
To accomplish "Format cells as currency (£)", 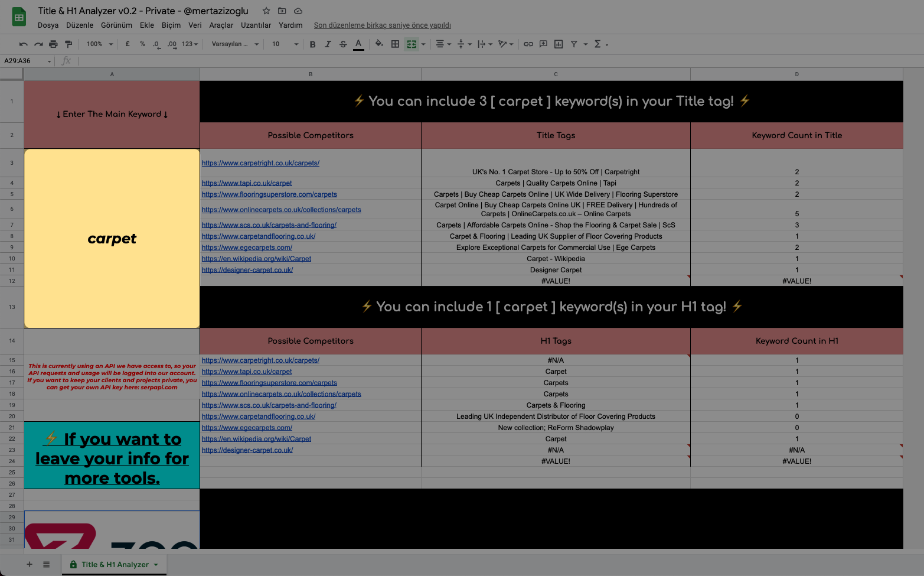I will click(x=128, y=44).
